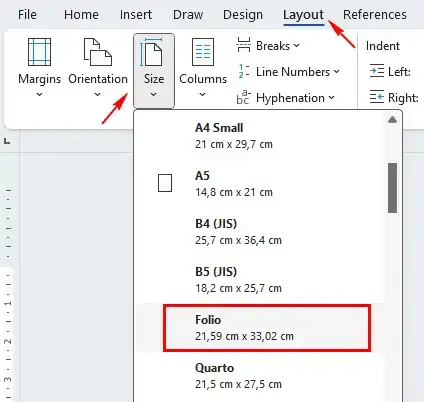Choose A4 Small paper size
424x402 pixels.
[259, 136]
